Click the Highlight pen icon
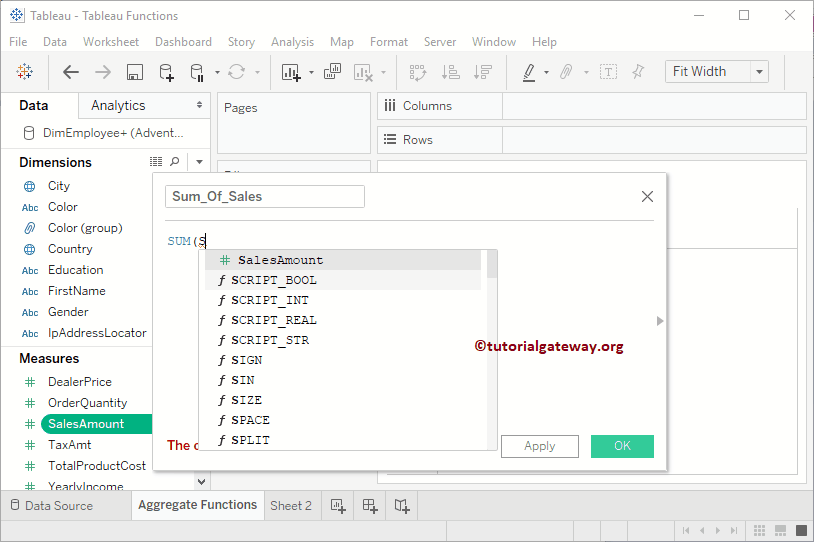 click(x=529, y=72)
